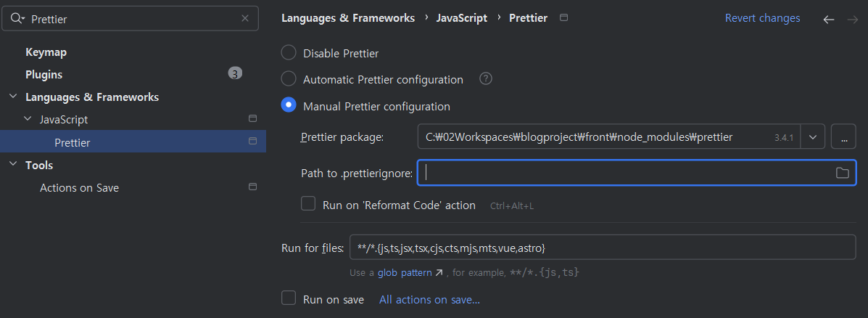Select Automatic Prettier configuration option

(289, 79)
